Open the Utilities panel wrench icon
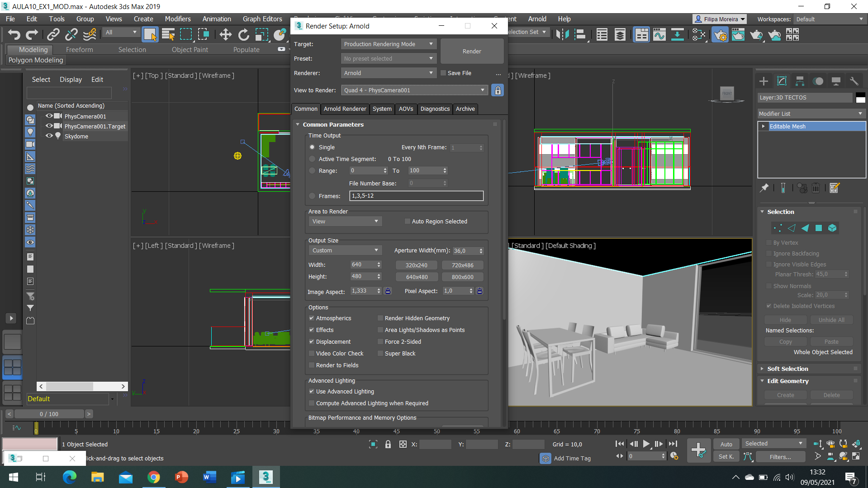 (854, 81)
